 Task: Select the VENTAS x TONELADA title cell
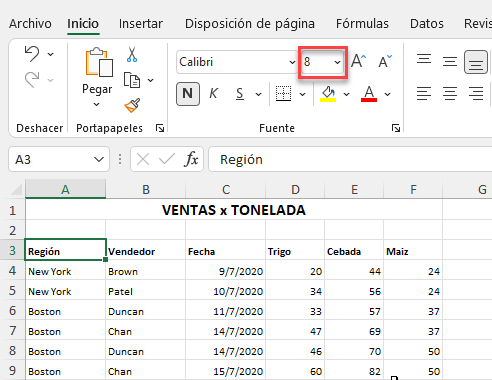click(234, 210)
